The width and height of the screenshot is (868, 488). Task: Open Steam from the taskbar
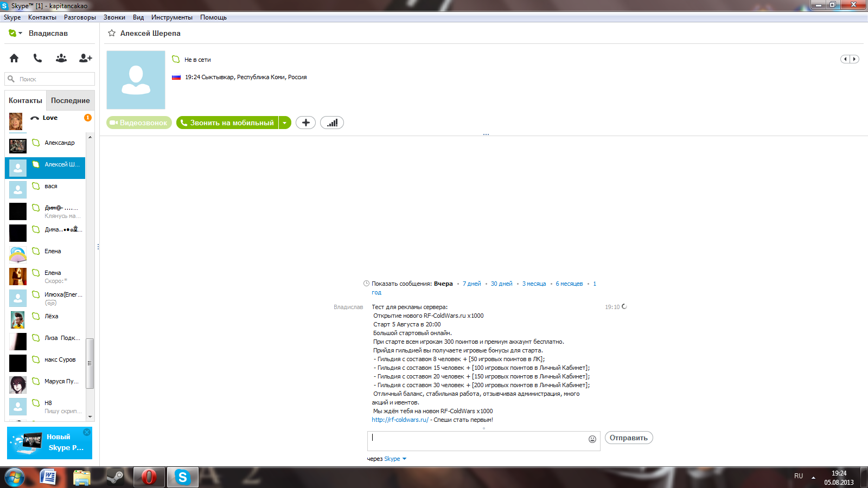(x=114, y=477)
